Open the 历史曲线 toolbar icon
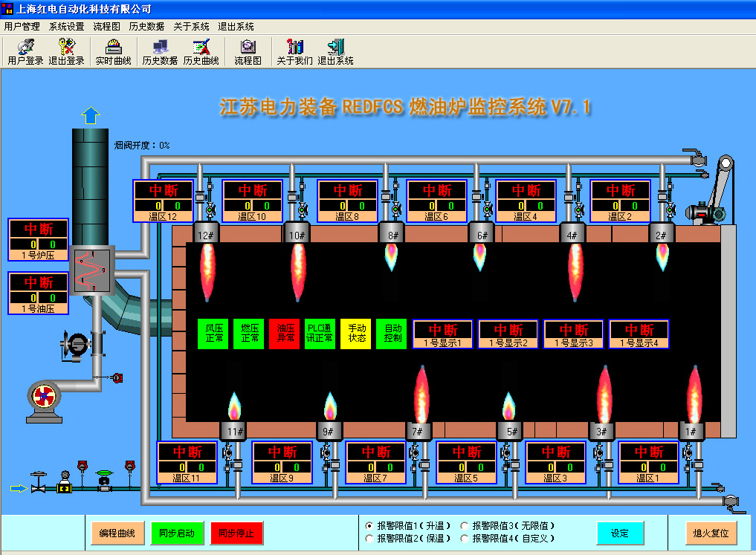Screen dimensions: 756x555 [201, 52]
